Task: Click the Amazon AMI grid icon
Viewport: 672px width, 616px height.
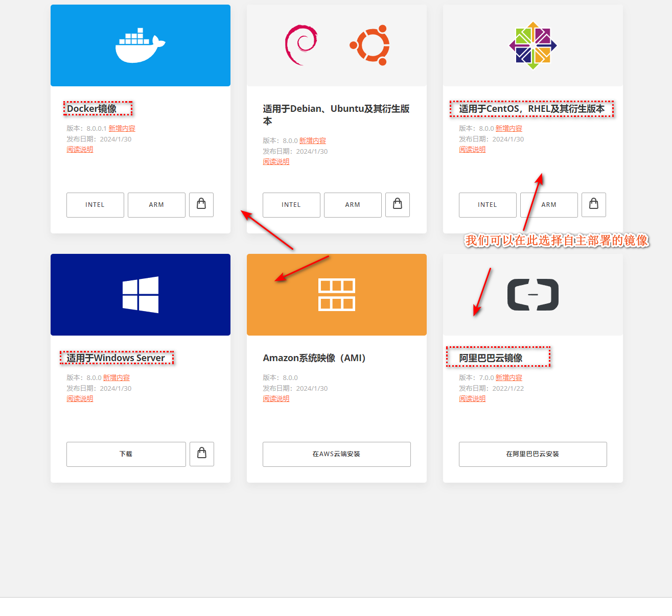Action: tap(336, 294)
